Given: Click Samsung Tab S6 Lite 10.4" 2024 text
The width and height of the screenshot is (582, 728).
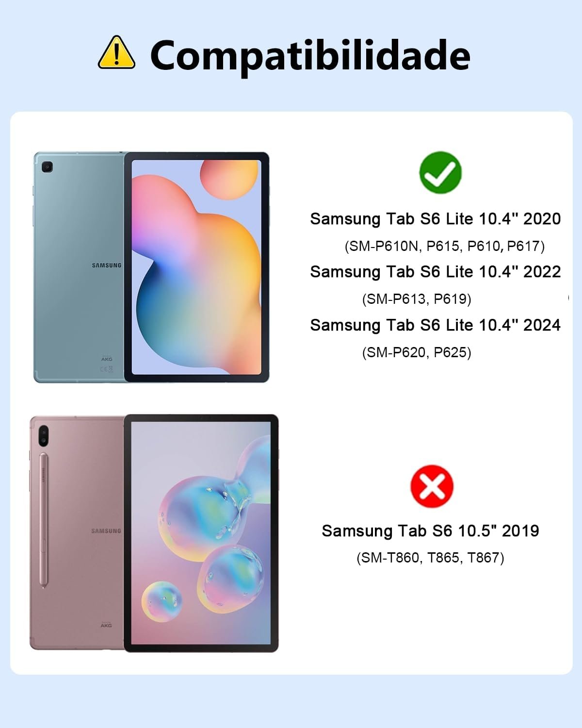Looking at the screenshot, I should click(436, 325).
